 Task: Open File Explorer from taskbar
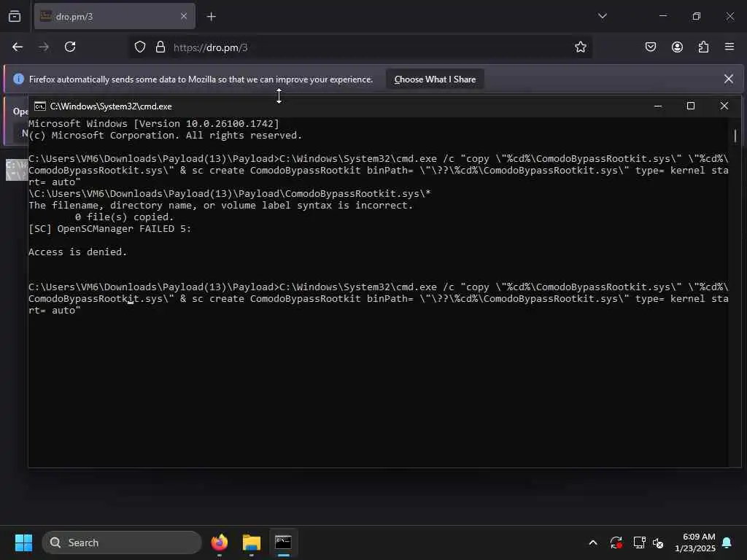pyautogui.click(x=252, y=542)
